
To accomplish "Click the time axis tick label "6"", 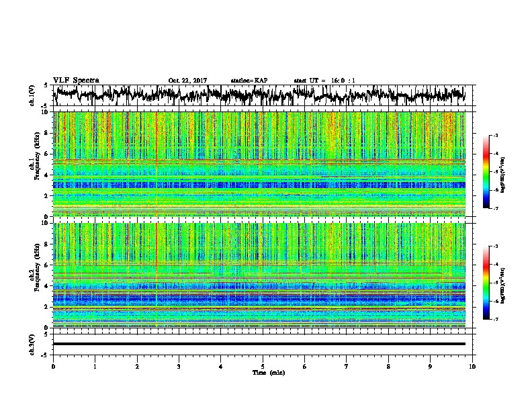I will [x=305, y=367].
